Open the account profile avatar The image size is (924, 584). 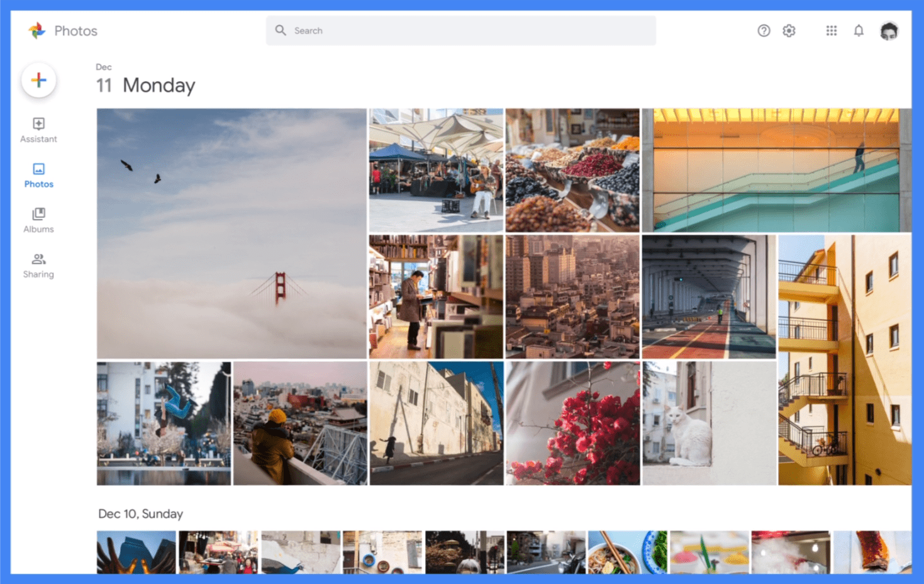889,31
